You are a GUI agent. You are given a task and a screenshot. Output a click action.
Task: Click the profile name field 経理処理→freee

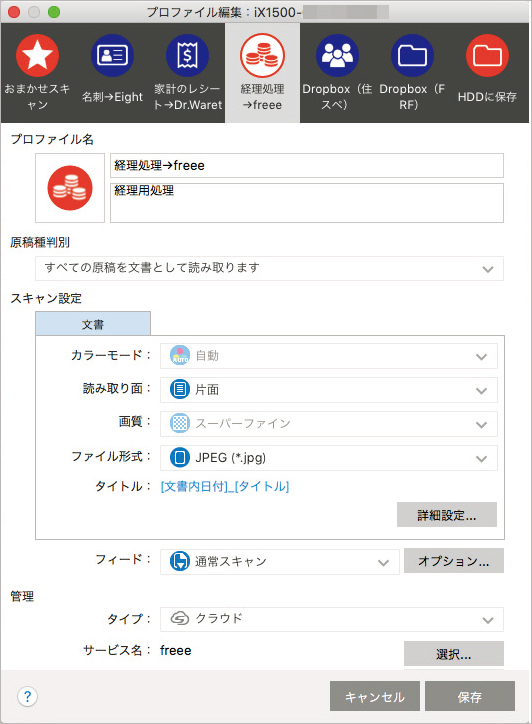click(307, 165)
